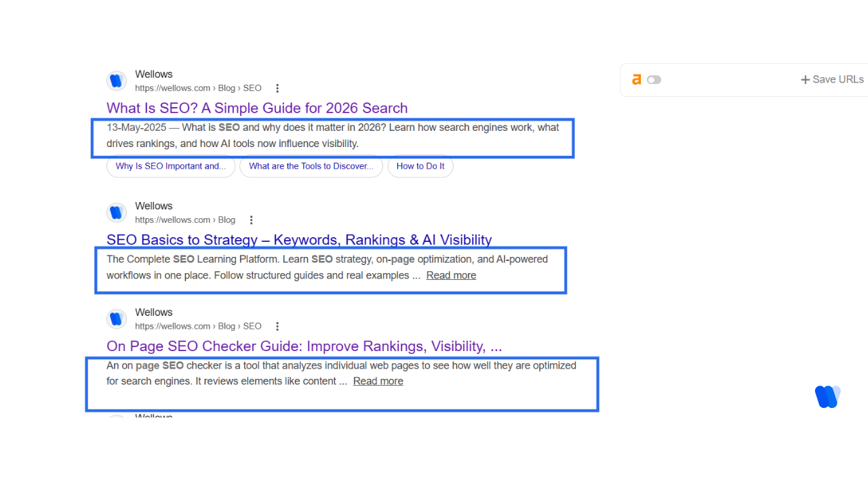The height and width of the screenshot is (488, 868).
Task: Click the blue Wellows logo watermark
Action: [827, 396]
